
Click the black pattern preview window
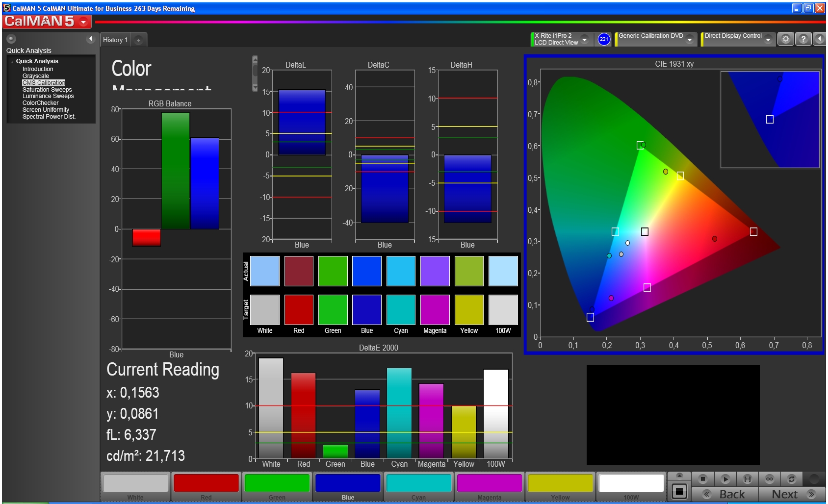[x=673, y=415]
